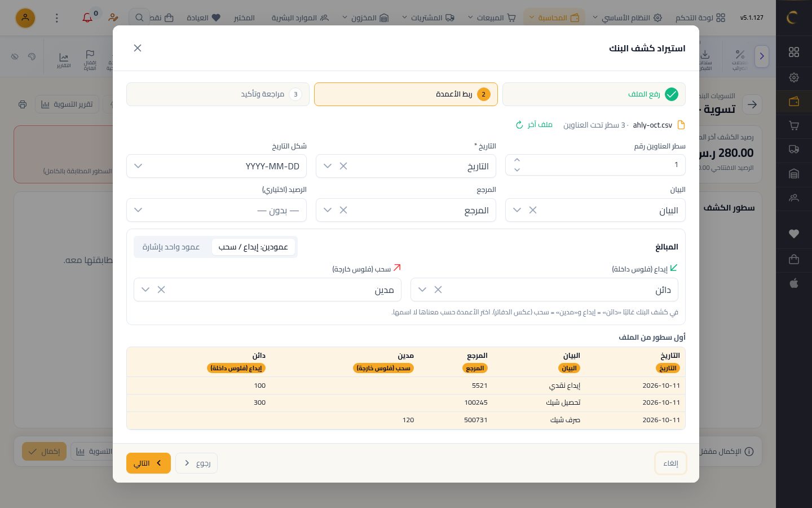Image resolution: width=812 pixels, height=508 pixels.
Task: Click the سطر العناوين رقم input field
Action: coord(595,165)
